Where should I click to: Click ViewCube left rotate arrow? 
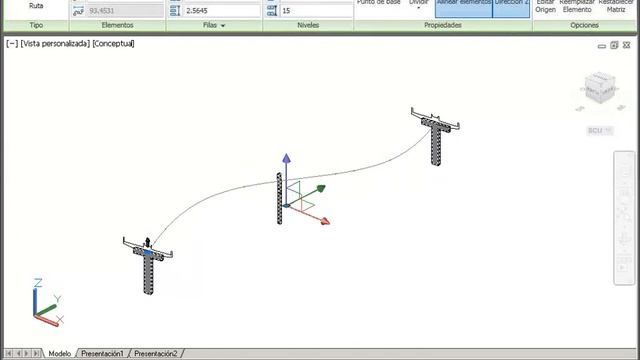(x=580, y=109)
